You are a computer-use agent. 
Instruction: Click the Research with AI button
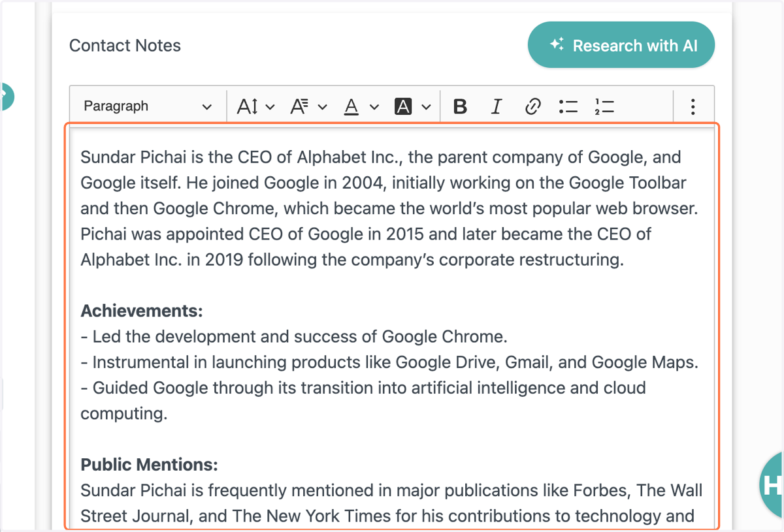pos(621,45)
